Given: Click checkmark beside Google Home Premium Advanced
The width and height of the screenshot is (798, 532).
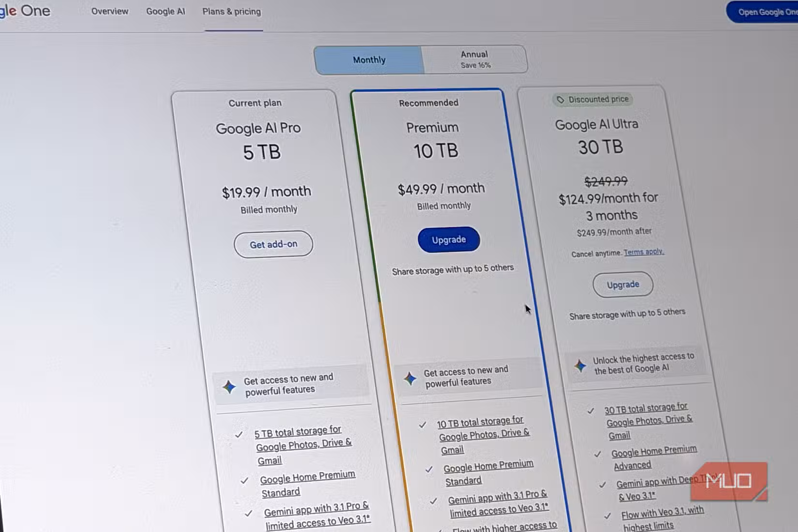Looking at the screenshot, I should point(598,454).
